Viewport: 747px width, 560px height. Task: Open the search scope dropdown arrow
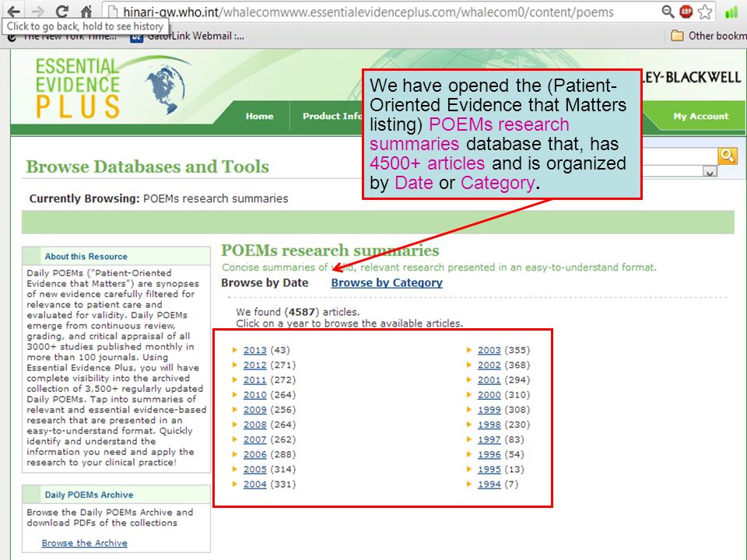click(710, 172)
